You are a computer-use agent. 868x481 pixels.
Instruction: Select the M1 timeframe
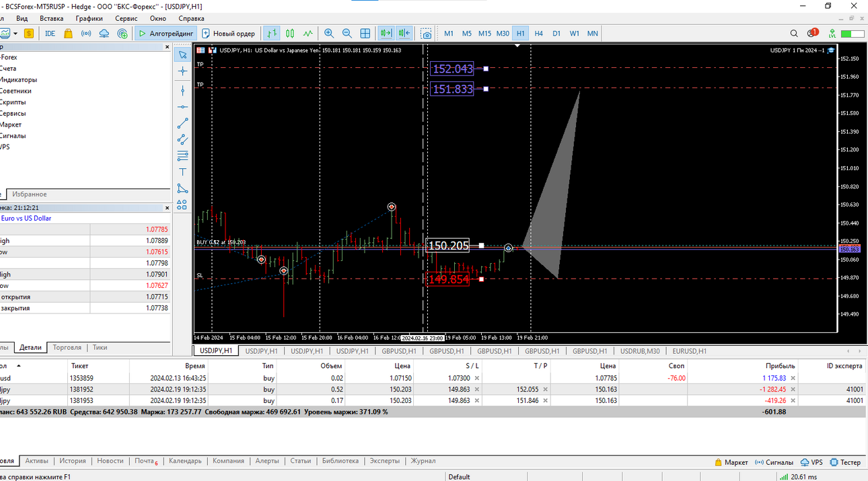(449, 33)
